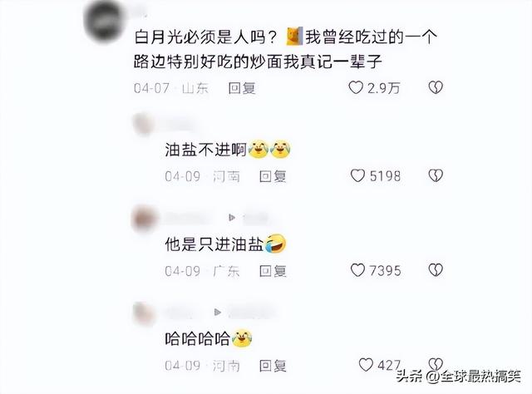Tap broken heart on 他是只进油盐 reply
The image size is (532, 394).
(x=436, y=270)
